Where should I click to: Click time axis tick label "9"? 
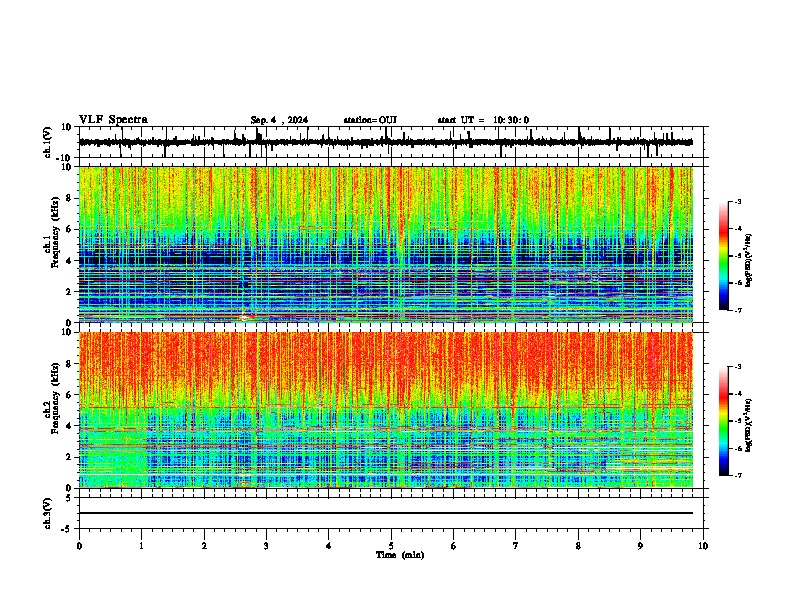click(x=640, y=546)
